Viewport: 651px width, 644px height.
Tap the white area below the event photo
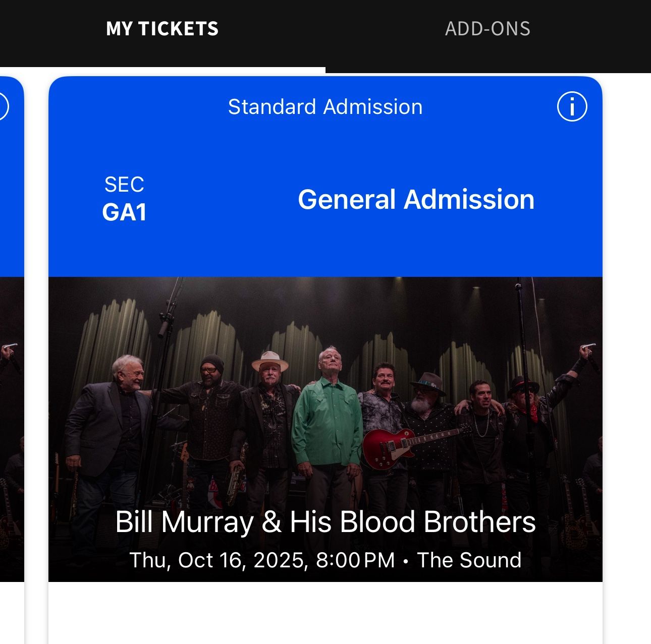coord(325,613)
